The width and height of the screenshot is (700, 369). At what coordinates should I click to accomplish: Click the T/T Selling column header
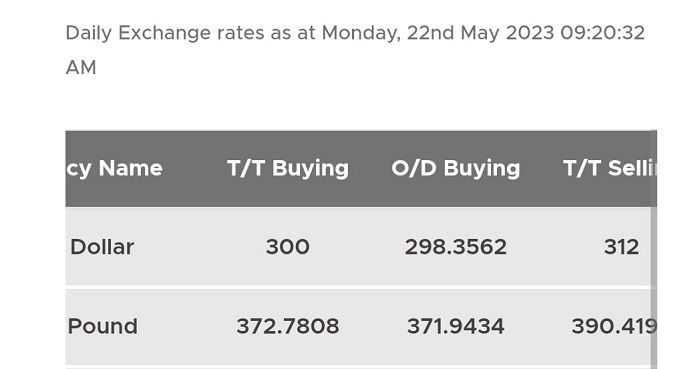point(609,169)
